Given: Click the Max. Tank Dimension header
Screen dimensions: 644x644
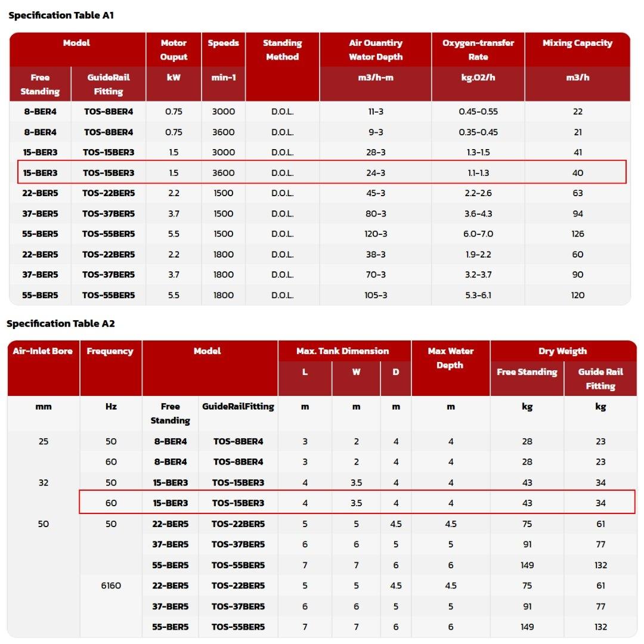Looking at the screenshot, I should pyautogui.click(x=342, y=351).
